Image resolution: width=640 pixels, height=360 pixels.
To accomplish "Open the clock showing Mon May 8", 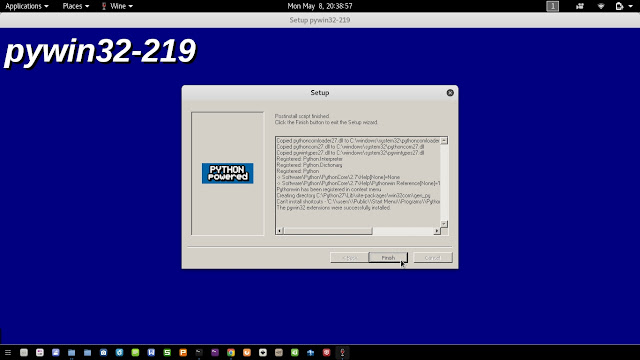I will 320,6.
